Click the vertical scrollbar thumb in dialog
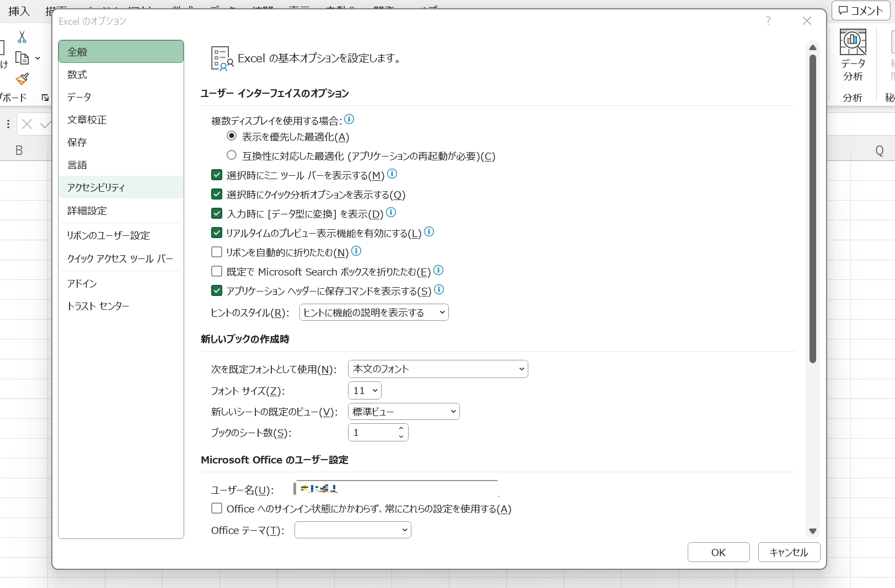The image size is (895, 588). [x=812, y=208]
